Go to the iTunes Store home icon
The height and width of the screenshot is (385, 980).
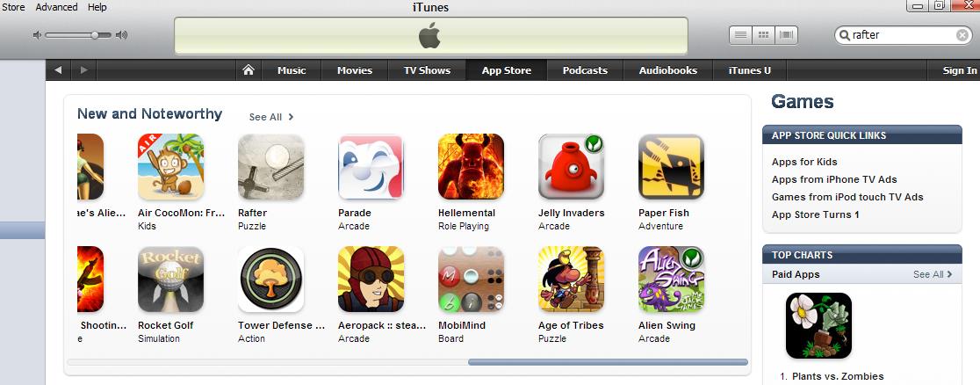249,70
